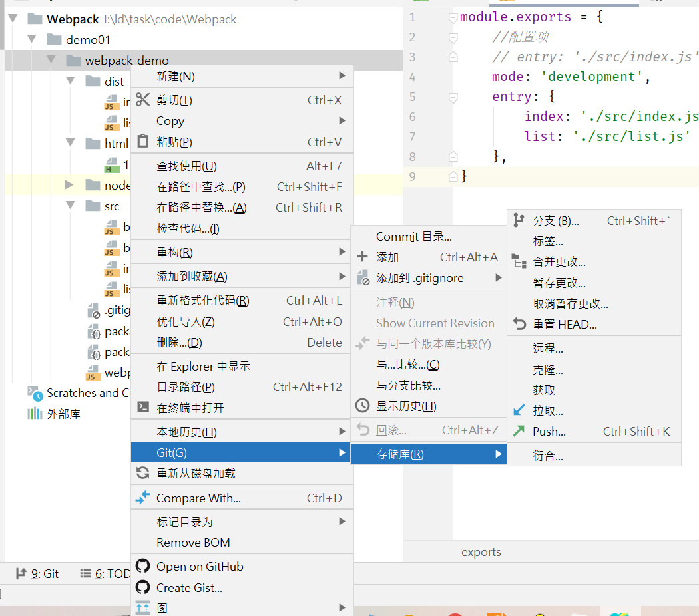
Task: Click the scissors Cut icon
Action: tap(142, 100)
